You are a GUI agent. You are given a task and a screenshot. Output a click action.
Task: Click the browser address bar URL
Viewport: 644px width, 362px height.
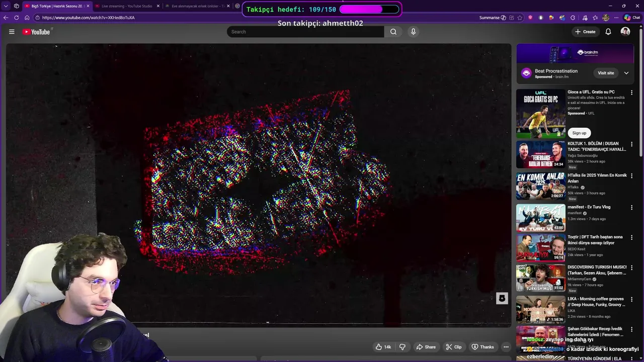[88, 18]
